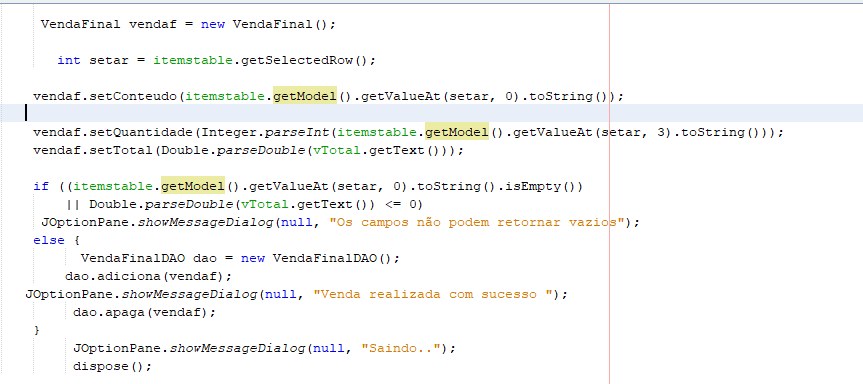Click the 'if' keyword
This screenshot has width=863, height=384.
pos(41,186)
